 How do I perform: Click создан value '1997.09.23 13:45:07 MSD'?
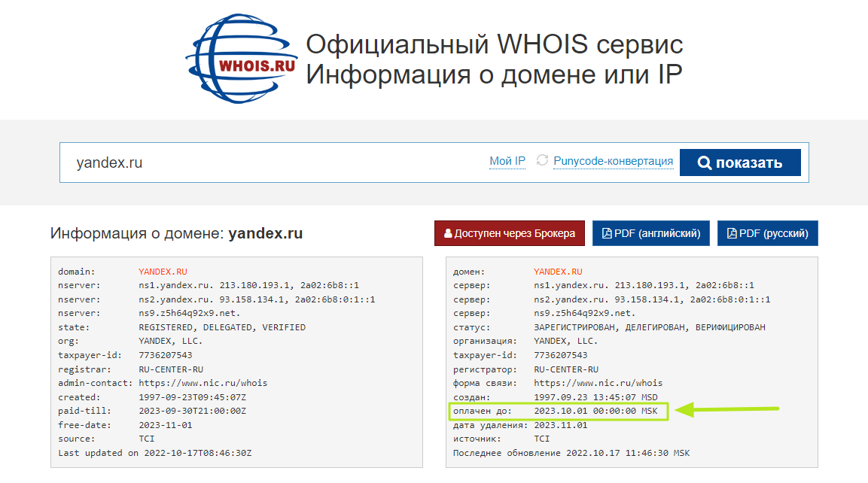(x=595, y=397)
